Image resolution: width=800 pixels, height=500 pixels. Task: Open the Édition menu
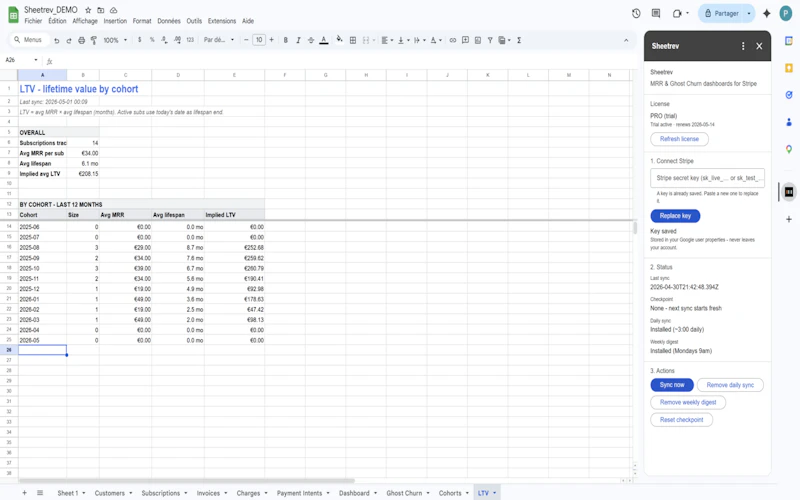click(x=57, y=21)
